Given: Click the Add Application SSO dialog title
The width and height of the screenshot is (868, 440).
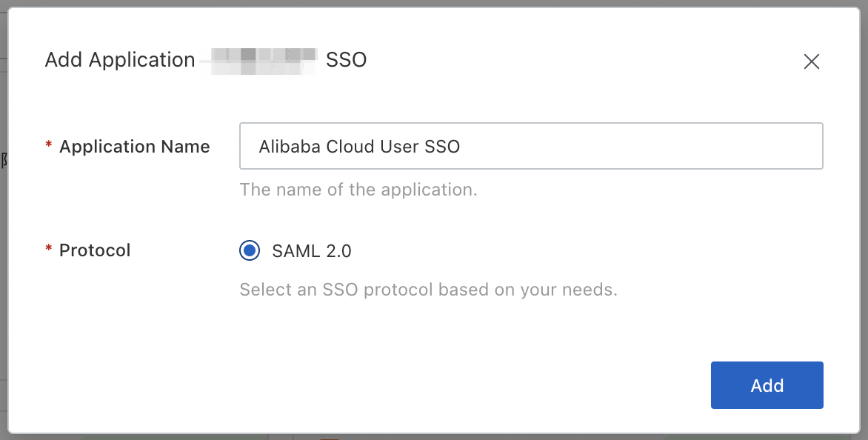Looking at the screenshot, I should 119,60.
